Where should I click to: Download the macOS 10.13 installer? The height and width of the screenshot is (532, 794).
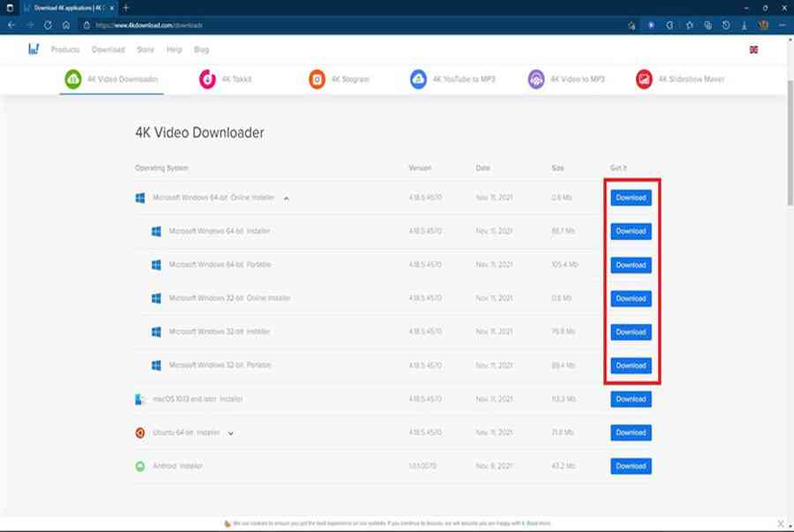point(631,399)
